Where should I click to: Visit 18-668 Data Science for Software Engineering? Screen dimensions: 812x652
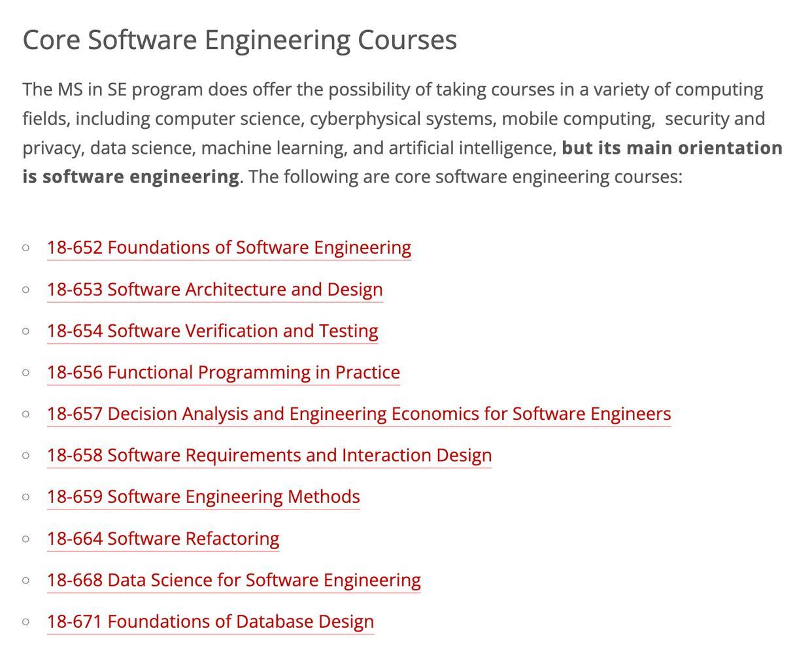tap(233, 580)
